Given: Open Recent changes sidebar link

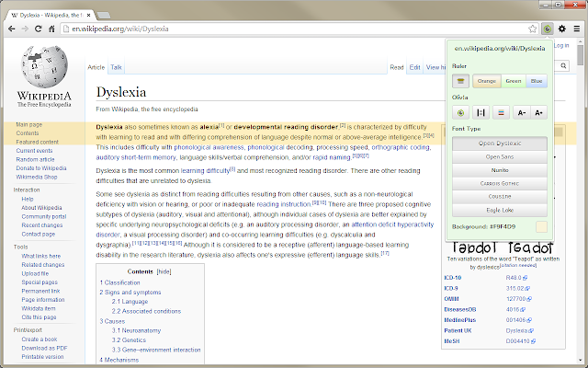Looking at the screenshot, I should pyautogui.click(x=42, y=225).
